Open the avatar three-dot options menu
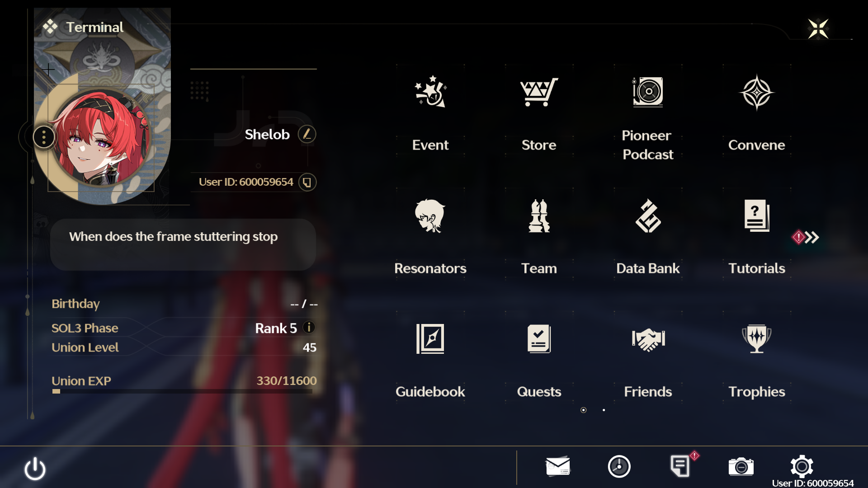Image resolution: width=868 pixels, height=488 pixels. [x=44, y=137]
